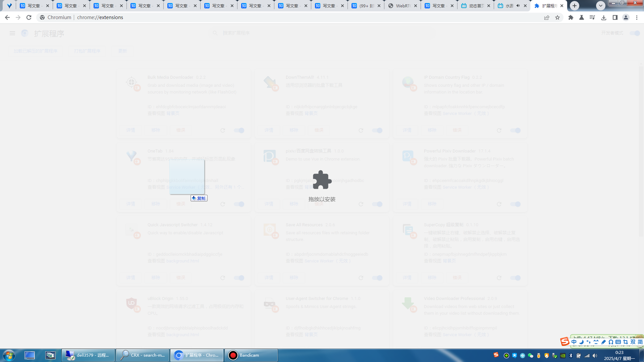Image resolution: width=644 pixels, height=362 pixels.
Task: Click the SuperCopy 超级复制 extension icon
Action: point(408,231)
